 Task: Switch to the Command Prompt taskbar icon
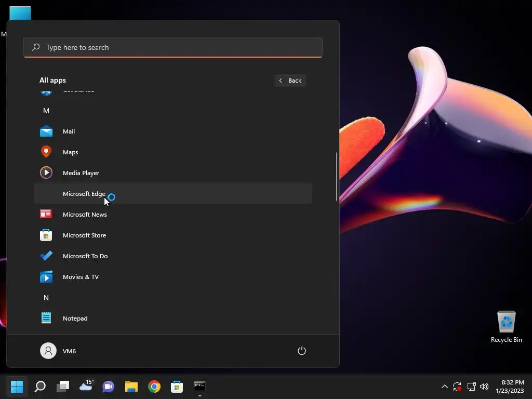tap(199, 386)
